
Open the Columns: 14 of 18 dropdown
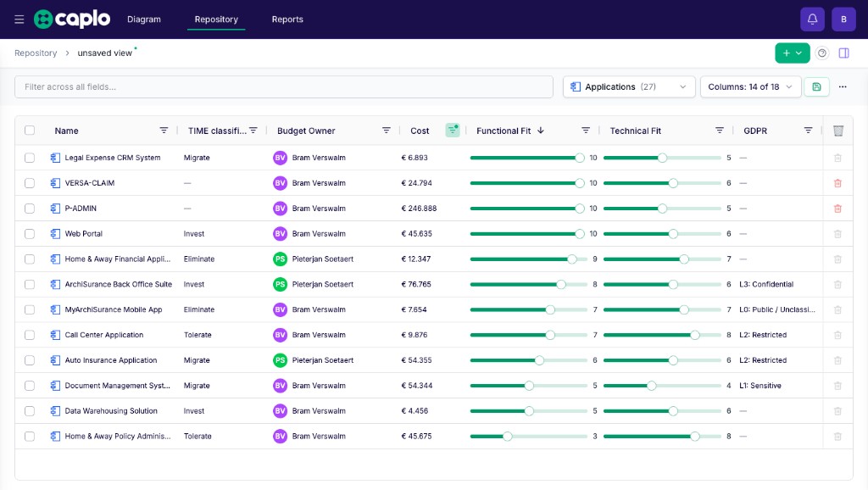point(750,87)
